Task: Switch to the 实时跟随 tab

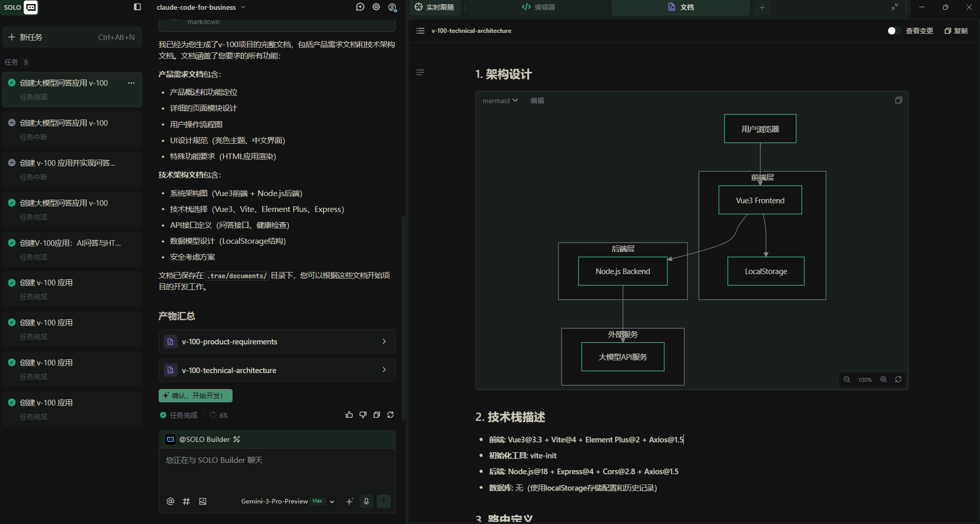Action: pos(435,7)
